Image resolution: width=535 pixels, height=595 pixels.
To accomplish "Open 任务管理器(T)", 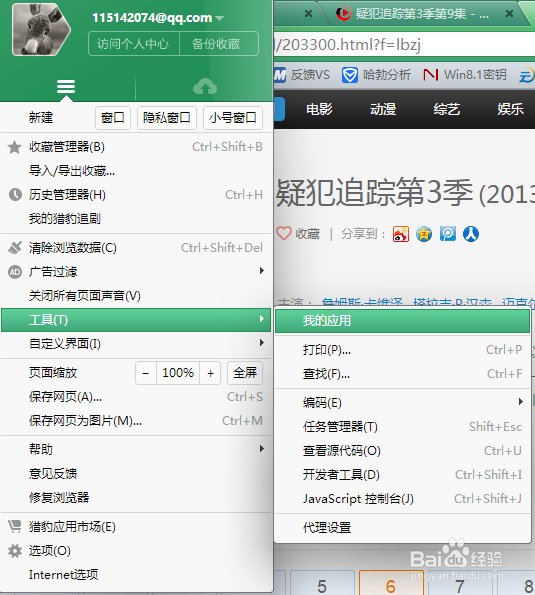I will (402, 427).
